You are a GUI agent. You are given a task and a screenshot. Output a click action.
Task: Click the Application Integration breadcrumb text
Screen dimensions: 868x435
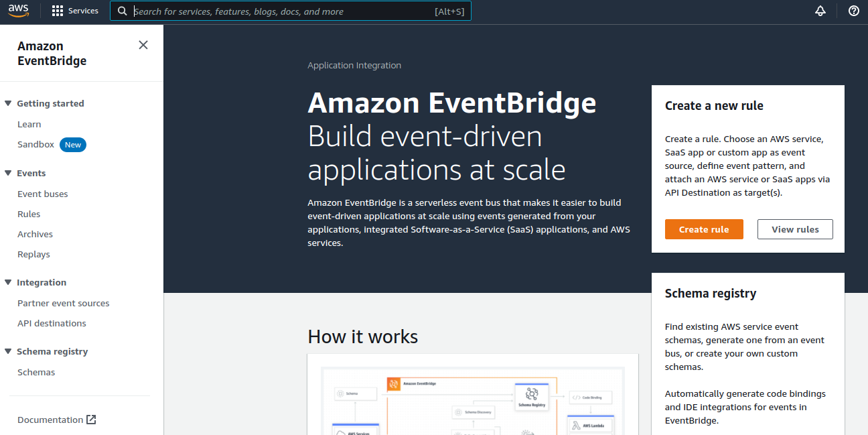coord(354,65)
